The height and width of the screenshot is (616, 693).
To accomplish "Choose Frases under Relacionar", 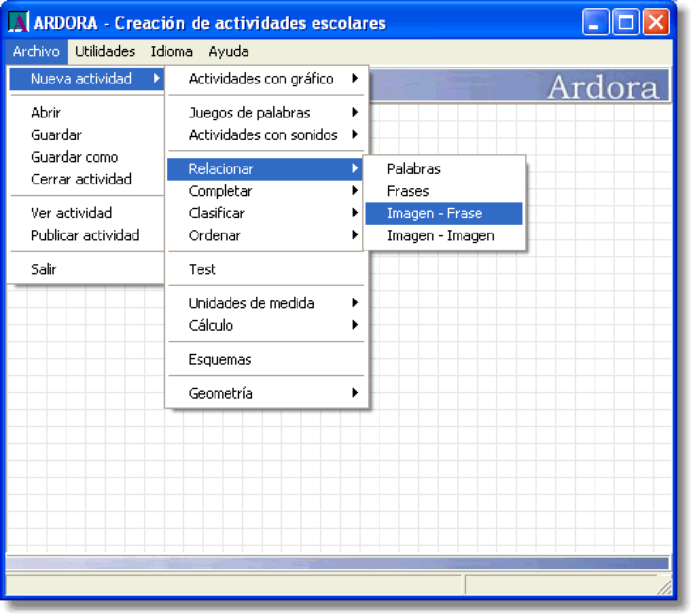I will click(444, 191).
